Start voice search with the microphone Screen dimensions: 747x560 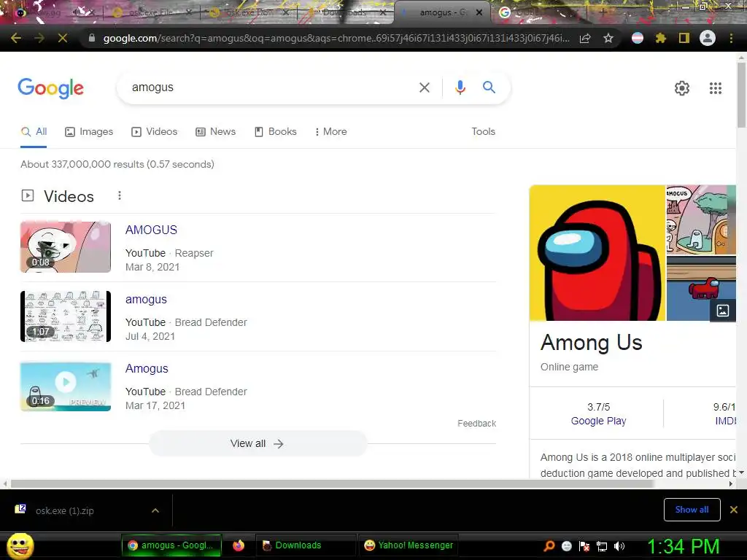(x=460, y=87)
